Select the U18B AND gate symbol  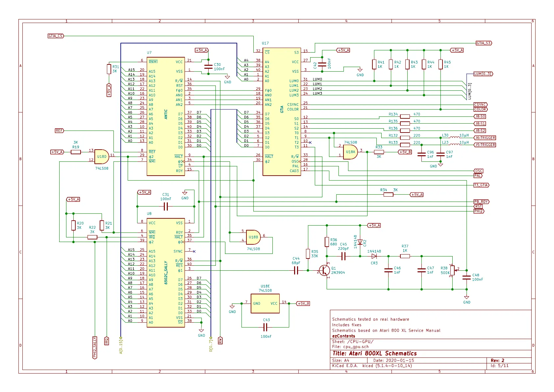253,237
